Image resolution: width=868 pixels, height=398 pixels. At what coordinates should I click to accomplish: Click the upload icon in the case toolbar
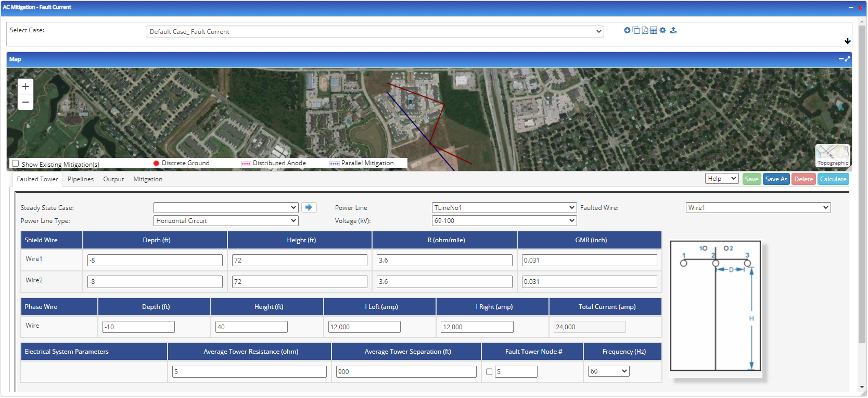coord(673,30)
